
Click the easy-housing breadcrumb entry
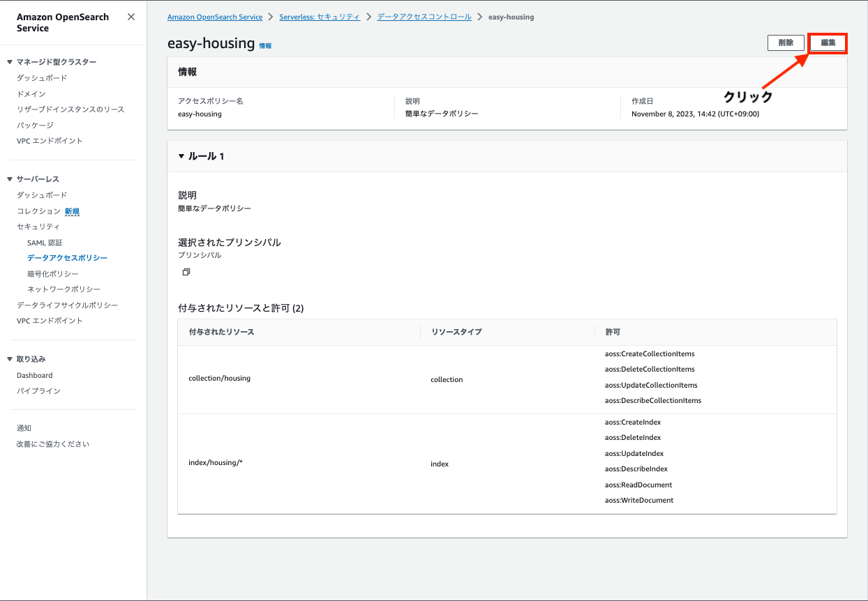coord(511,17)
